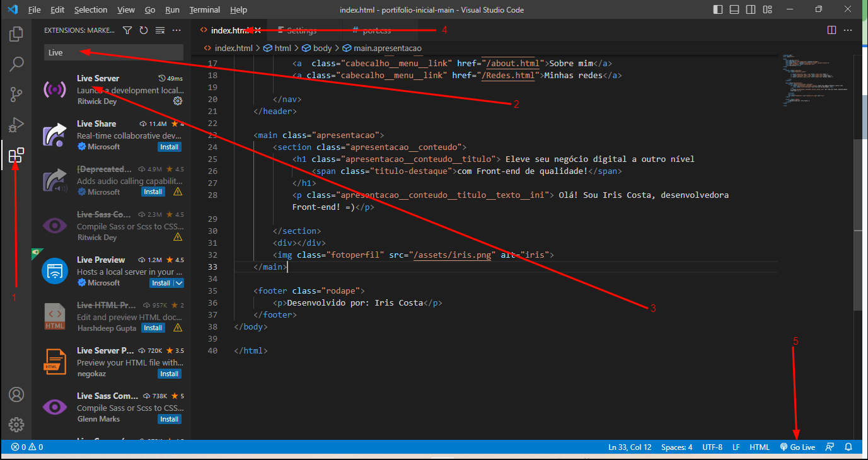Open editor More Actions ellipsis
The width and height of the screenshot is (868, 460).
(x=848, y=30)
